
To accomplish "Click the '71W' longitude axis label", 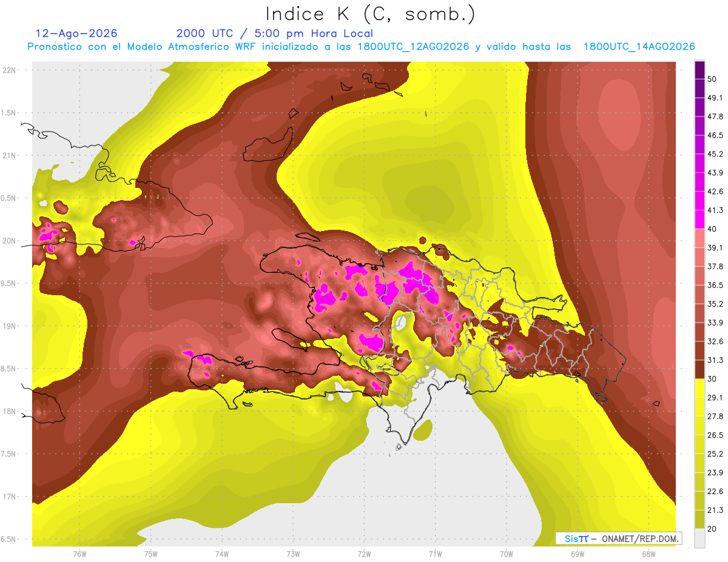I will (435, 554).
